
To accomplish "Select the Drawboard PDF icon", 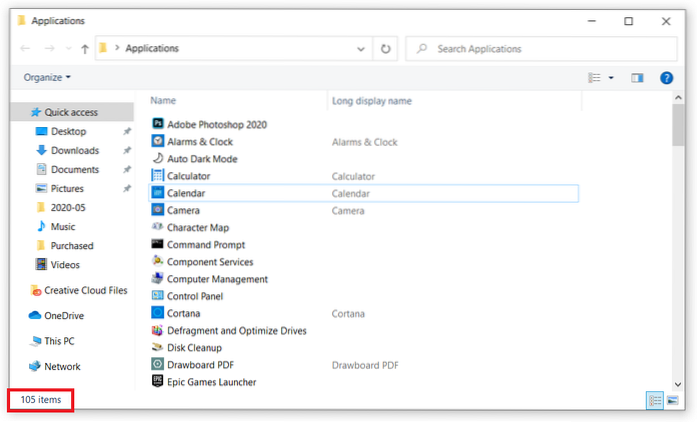I will [x=157, y=364].
